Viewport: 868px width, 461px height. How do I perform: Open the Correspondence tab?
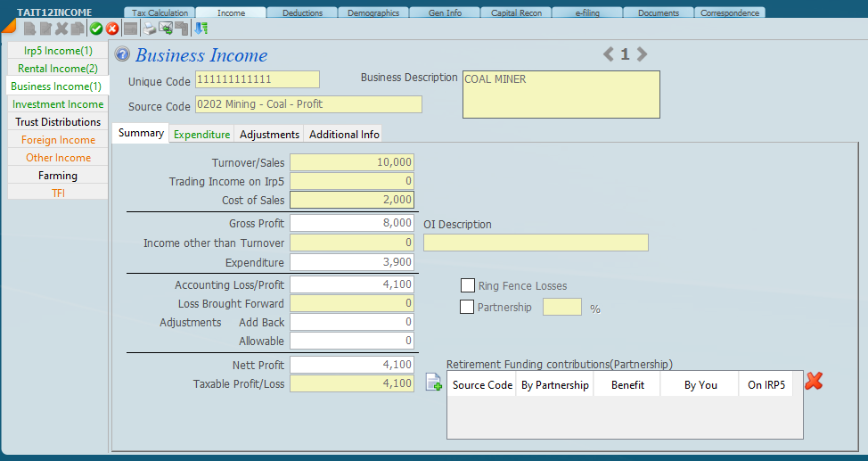tap(730, 12)
